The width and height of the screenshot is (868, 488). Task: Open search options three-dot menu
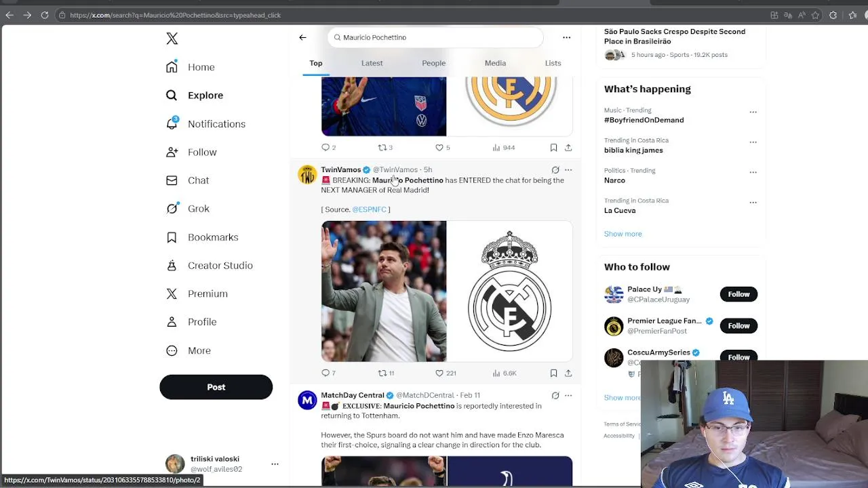[566, 37]
